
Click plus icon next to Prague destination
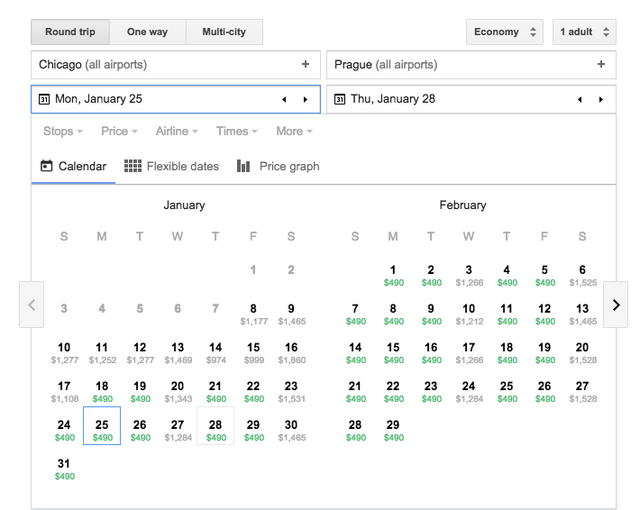click(601, 65)
